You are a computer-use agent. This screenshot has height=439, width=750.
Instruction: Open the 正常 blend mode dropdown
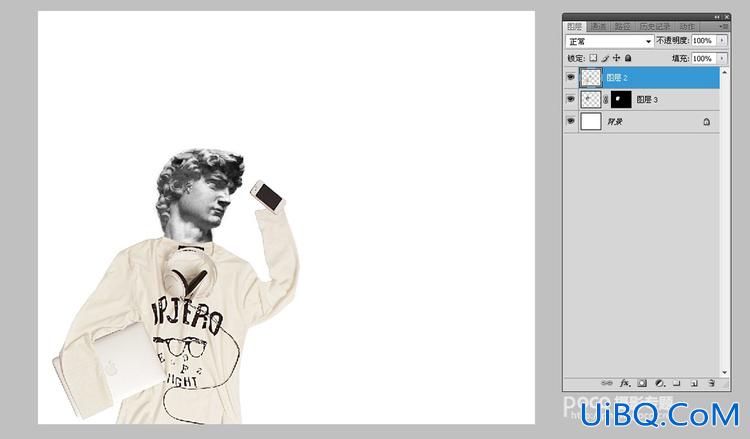pyautogui.click(x=609, y=41)
